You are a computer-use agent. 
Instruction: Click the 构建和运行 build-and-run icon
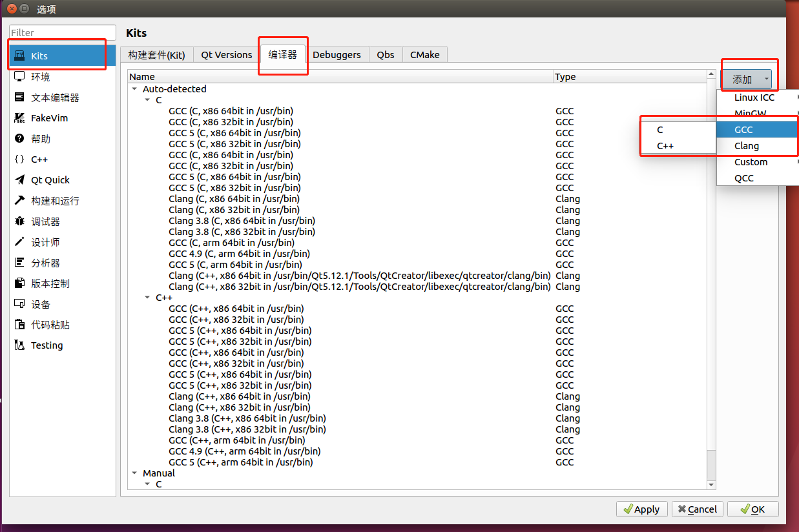pos(19,200)
